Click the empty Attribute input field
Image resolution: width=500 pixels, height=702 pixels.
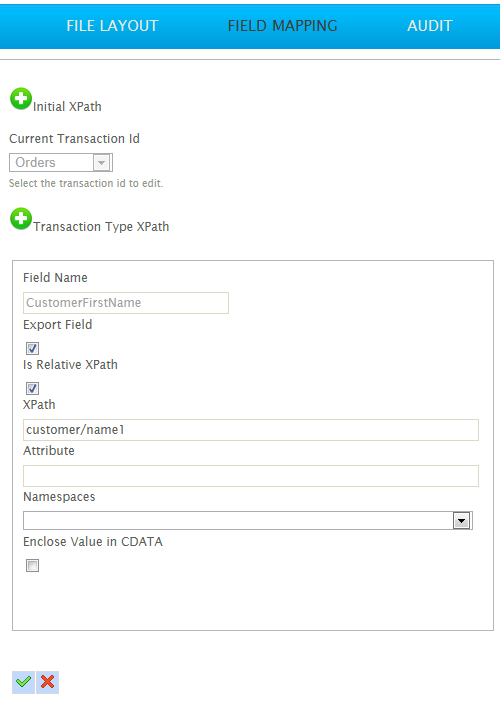point(251,476)
